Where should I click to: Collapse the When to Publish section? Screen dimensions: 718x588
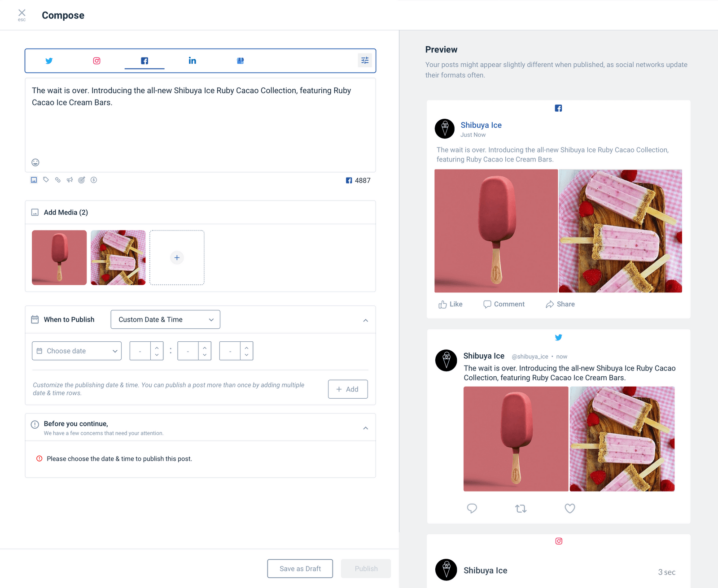365,320
